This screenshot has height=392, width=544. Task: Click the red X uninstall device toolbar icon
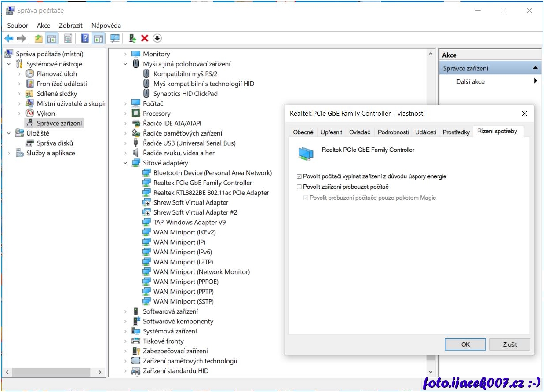click(144, 38)
